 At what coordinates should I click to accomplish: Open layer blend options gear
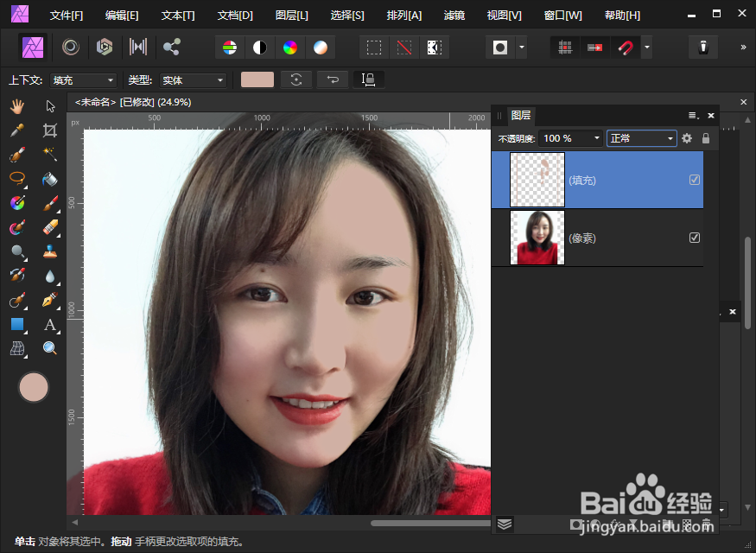(687, 138)
